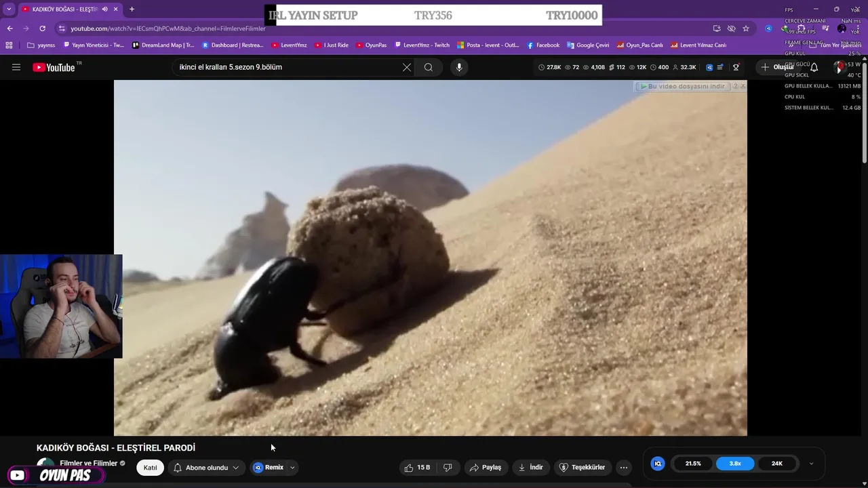Click the video player area
The image size is (868, 488).
pyautogui.click(x=430, y=258)
